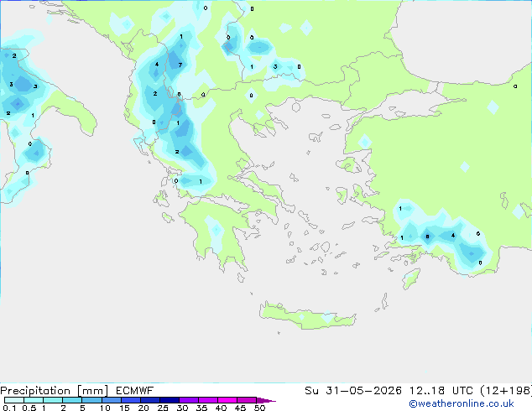Pick the 25–30 mm dark navy legend swatch

170,400
